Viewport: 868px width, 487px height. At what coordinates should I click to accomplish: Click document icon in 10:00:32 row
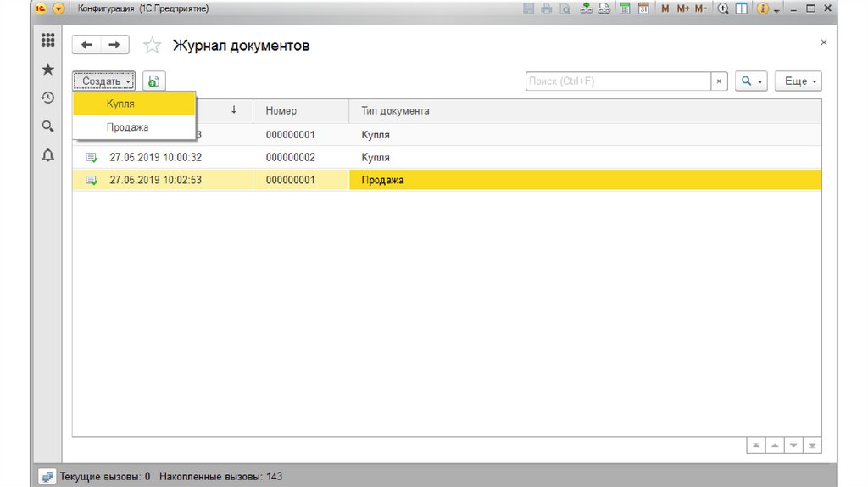[92, 158]
